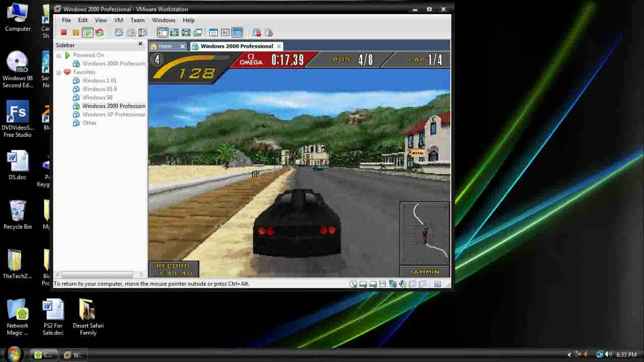The image size is (644, 362).
Task: Select the Desert Safari Family folder
Action: [x=88, y=317]
